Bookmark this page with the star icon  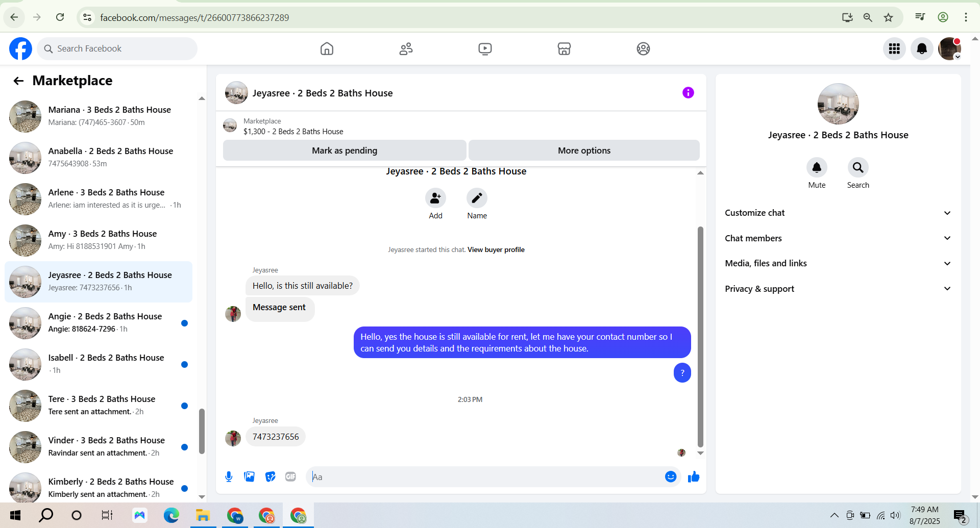[889, 17]
